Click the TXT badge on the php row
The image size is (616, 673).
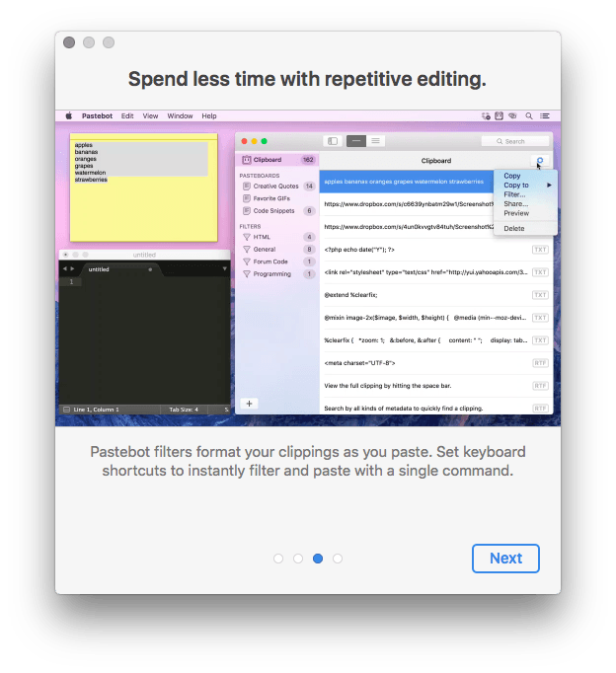point(540,250)
